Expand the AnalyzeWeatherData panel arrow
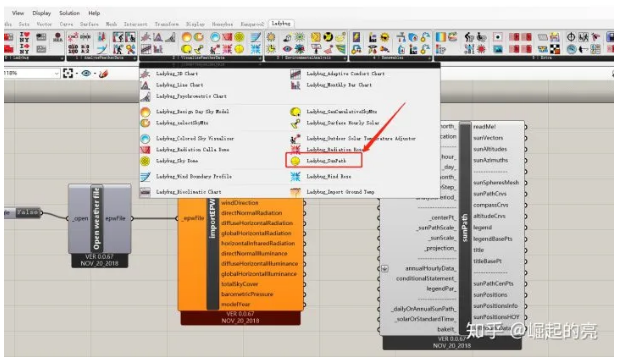 tap(135, 58)
